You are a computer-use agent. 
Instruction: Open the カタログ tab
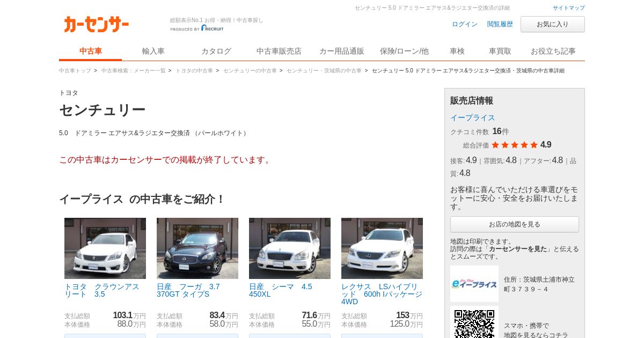216,52
